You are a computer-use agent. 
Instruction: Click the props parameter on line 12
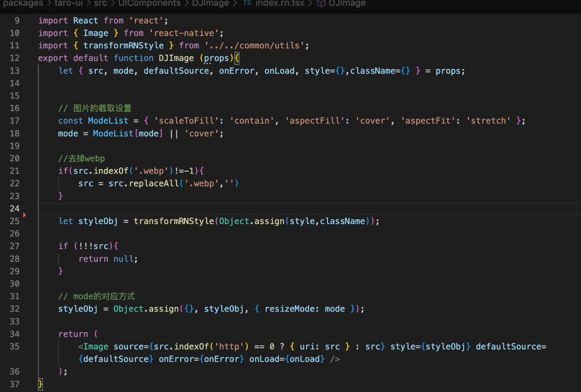click(x=217, y=58)
